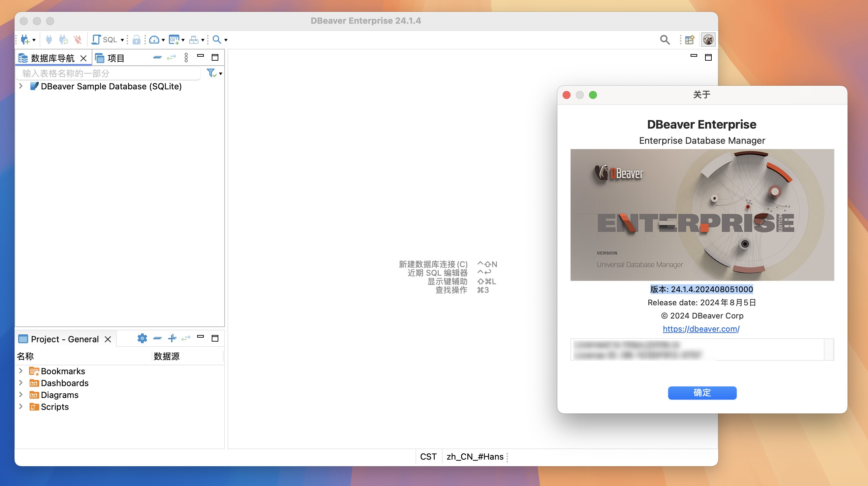Collapse all in the database navigator panel
The image size is (868, 486).
click(x=157, y=58)
